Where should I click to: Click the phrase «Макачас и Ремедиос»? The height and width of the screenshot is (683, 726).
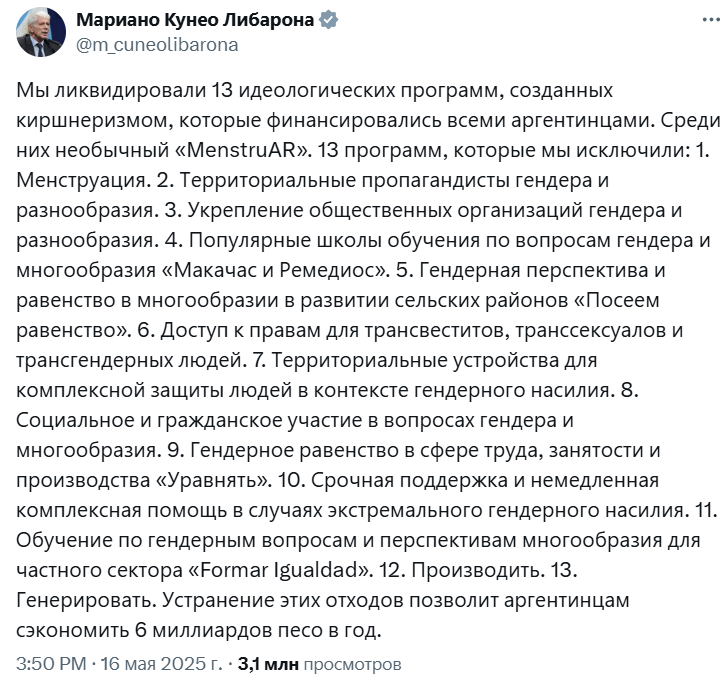pyautogui.click(x=275, y=270)
